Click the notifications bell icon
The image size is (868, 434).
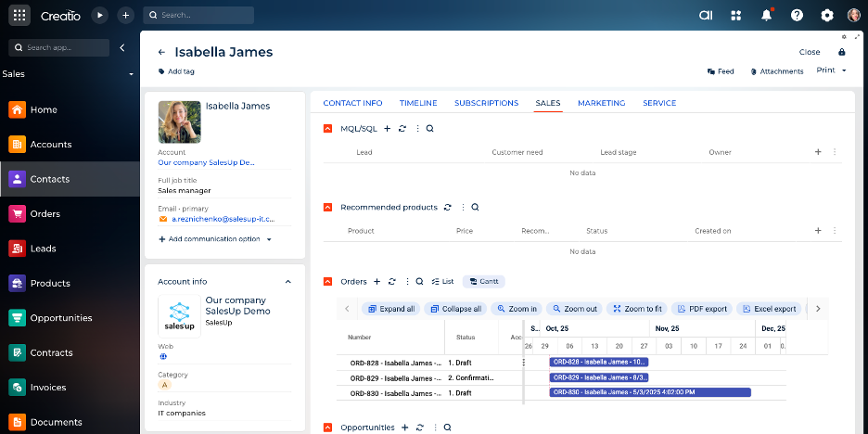(x=766, y=15)
